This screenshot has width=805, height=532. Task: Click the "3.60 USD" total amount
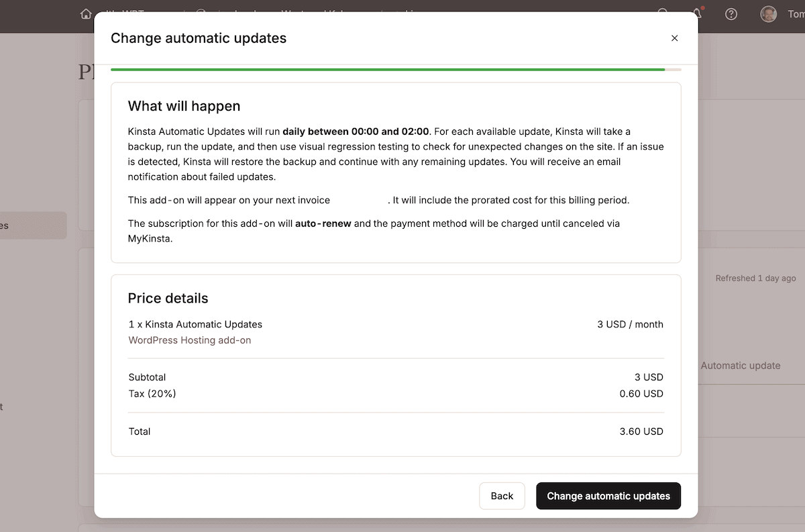click(641, 431)
